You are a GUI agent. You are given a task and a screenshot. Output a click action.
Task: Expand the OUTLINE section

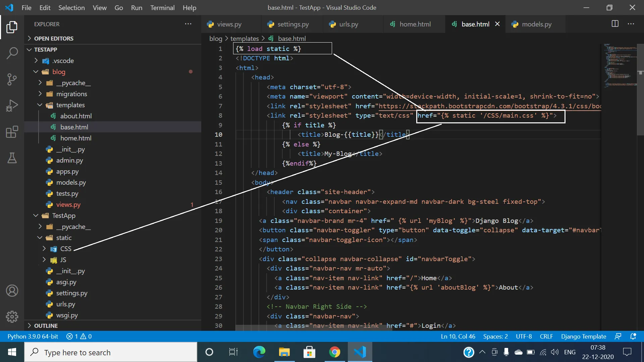point(46,326)
